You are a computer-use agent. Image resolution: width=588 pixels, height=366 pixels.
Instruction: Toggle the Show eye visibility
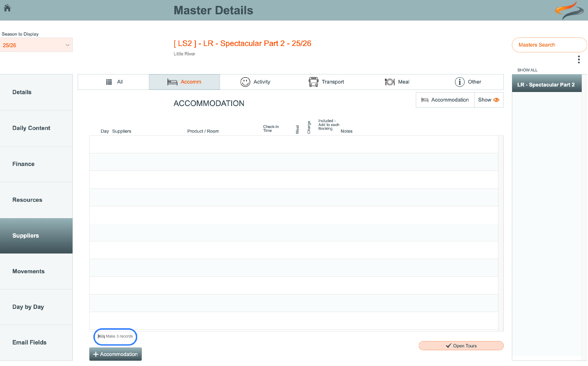(x=489, y=100)
